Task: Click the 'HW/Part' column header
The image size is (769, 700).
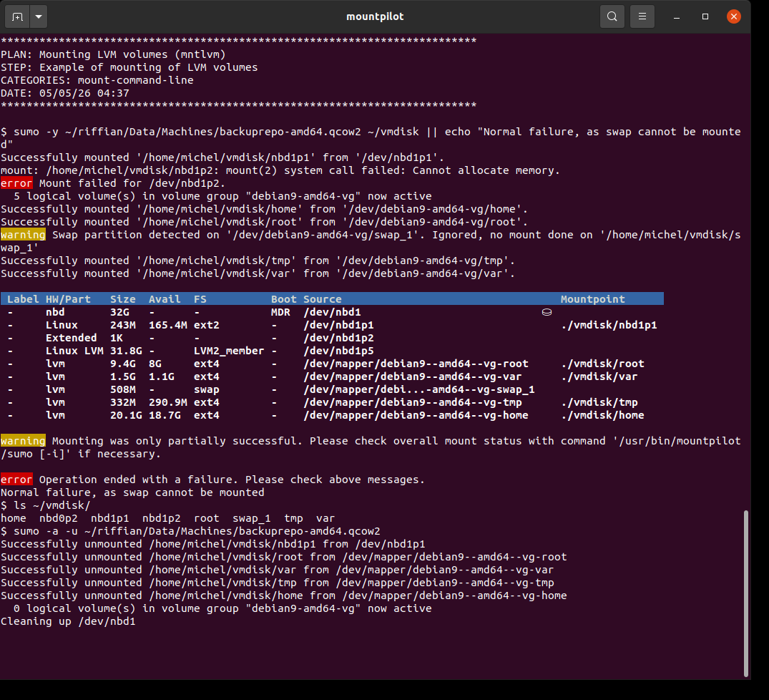Action: (68, 298)
